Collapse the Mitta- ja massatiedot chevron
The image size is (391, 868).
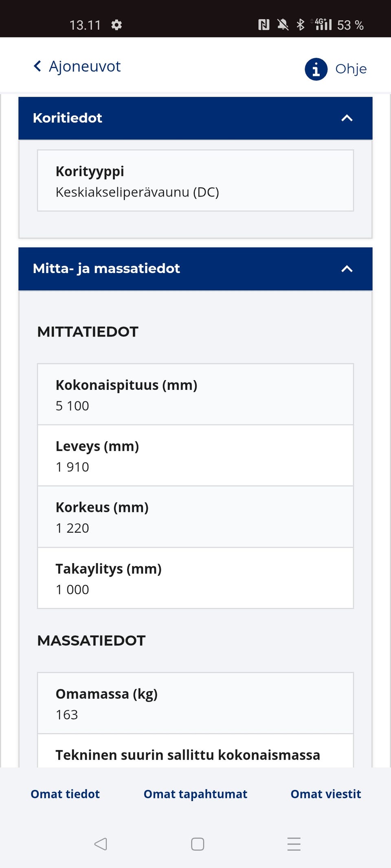pos(347,269)
